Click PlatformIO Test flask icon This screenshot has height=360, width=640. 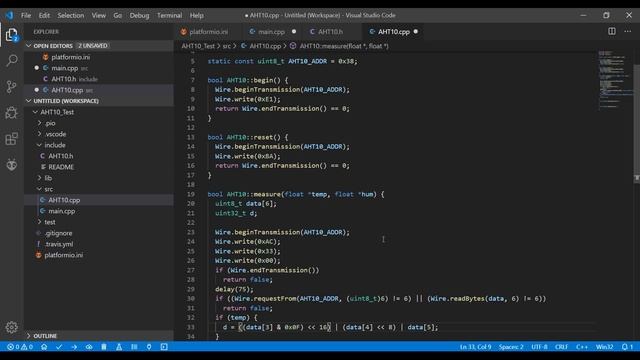(119, 347)
